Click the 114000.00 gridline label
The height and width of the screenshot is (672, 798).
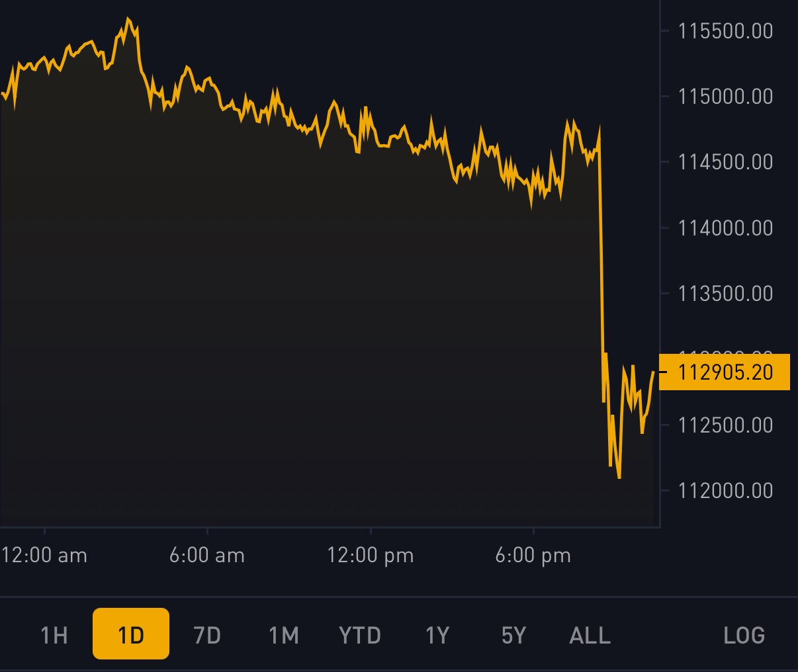(x=725, y=228)
